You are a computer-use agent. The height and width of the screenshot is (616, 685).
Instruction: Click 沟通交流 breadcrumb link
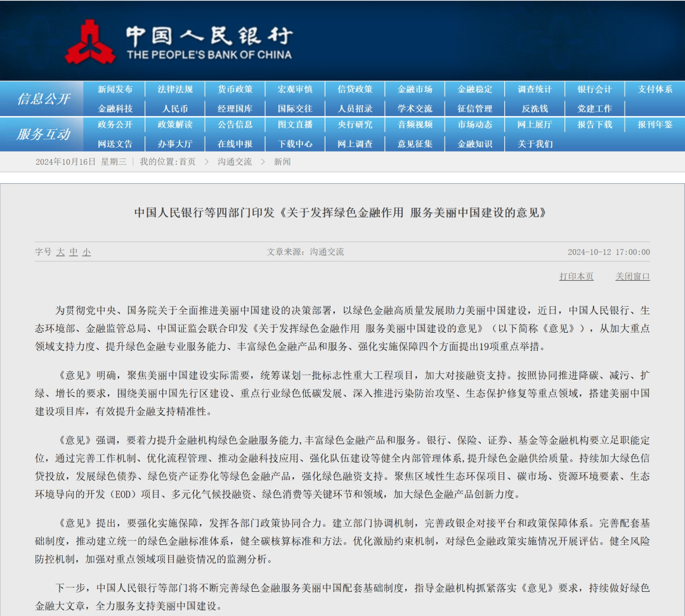click(x=235, y=162)
